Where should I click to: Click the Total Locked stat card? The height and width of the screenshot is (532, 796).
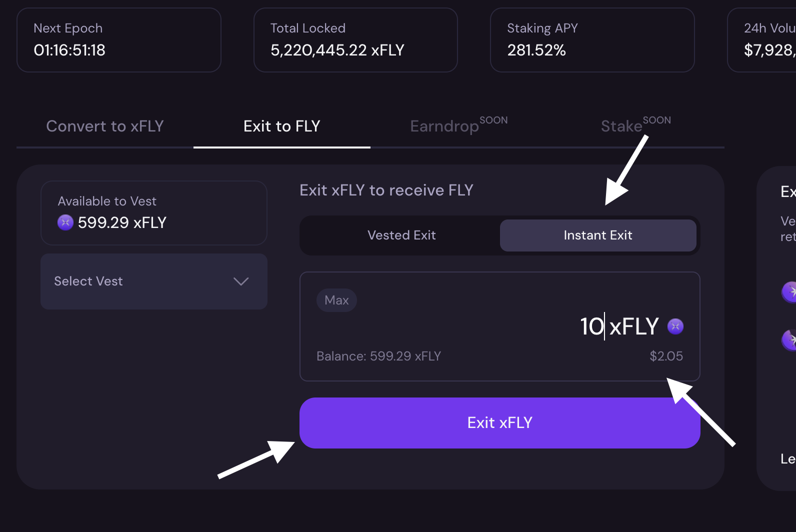coord(355,40)
